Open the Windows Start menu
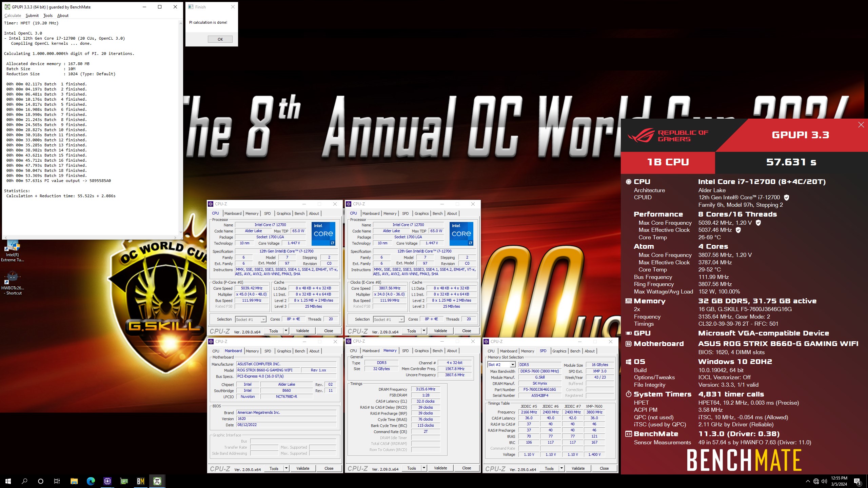Viewport: 868px width, 488px height. point(8,481)
